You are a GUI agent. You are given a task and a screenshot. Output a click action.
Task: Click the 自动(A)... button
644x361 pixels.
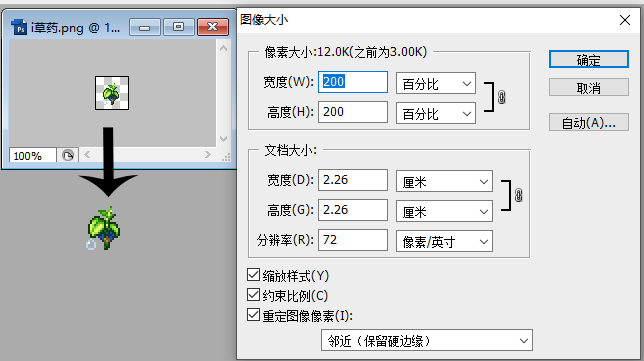[589, 122]
